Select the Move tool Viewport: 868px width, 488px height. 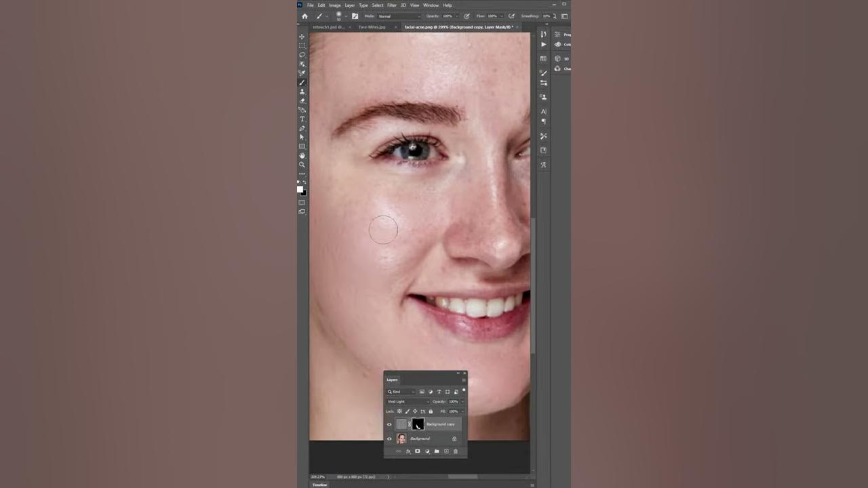point(302,37)
